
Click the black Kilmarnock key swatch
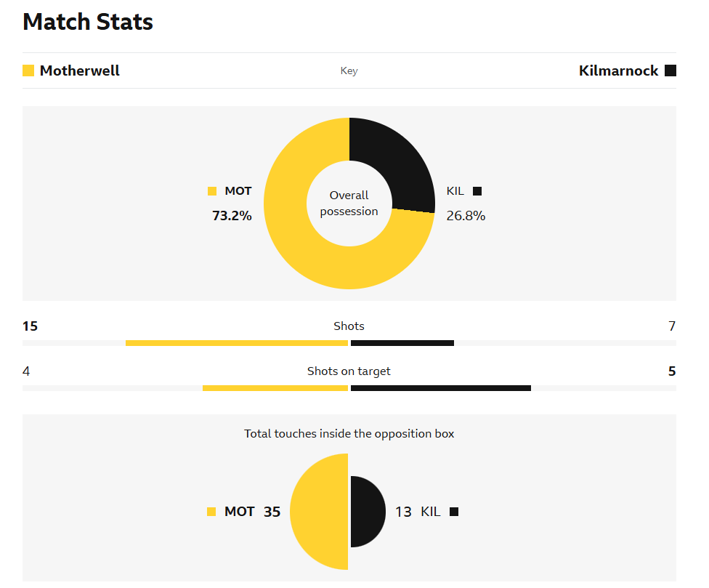670,71
